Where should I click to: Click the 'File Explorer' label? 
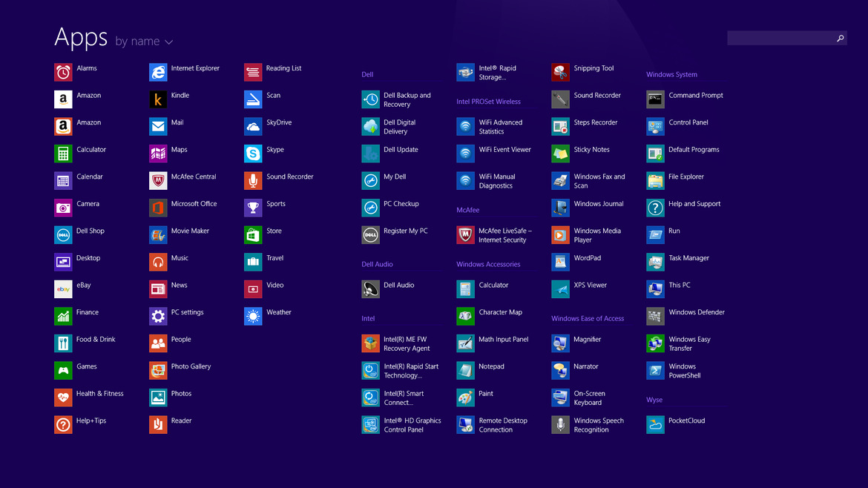(x=686, y=177)
